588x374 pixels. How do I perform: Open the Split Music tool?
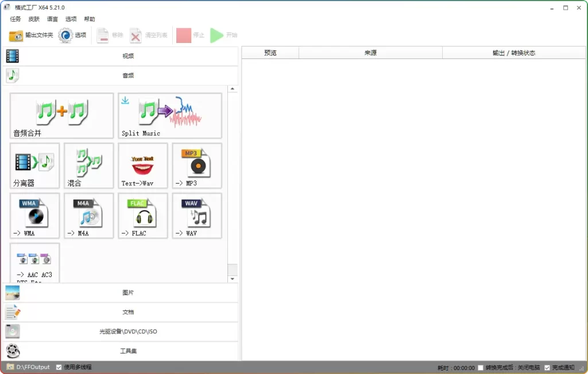click(170, 116)
